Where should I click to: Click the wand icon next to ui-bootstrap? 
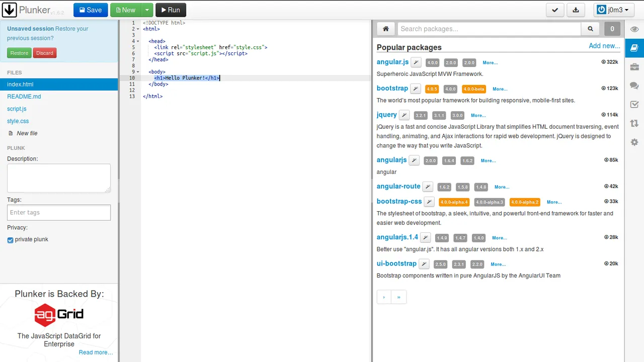pyautogui.click(x=424, y=264)
